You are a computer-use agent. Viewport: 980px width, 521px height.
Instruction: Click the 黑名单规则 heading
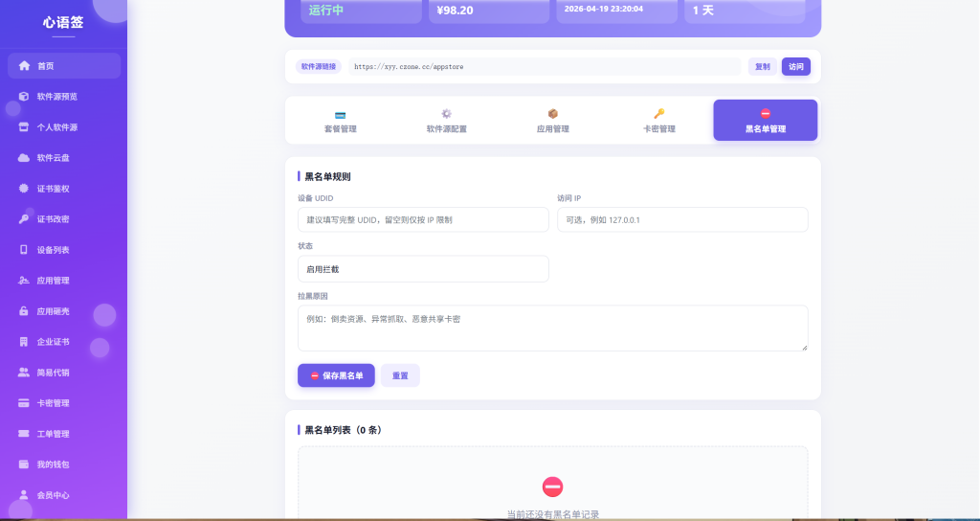click(327, 176)
